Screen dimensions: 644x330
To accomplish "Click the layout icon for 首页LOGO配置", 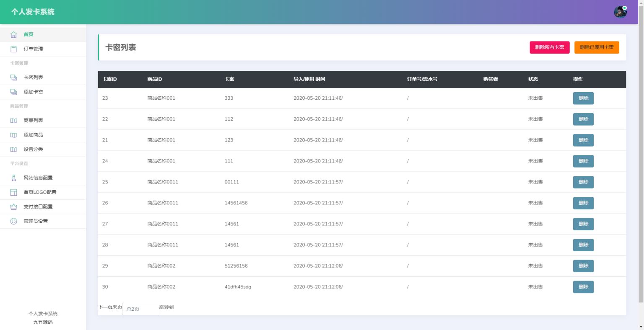I will pos(13,193).
